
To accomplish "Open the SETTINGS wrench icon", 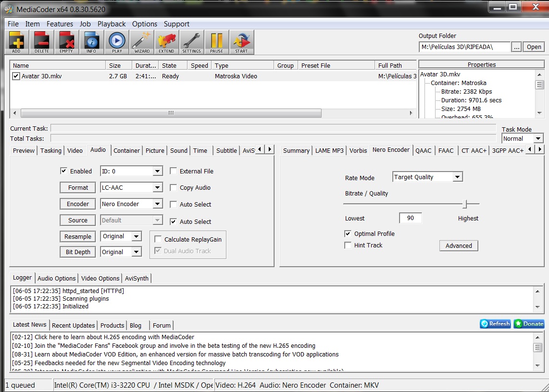I will click(191, 42).
